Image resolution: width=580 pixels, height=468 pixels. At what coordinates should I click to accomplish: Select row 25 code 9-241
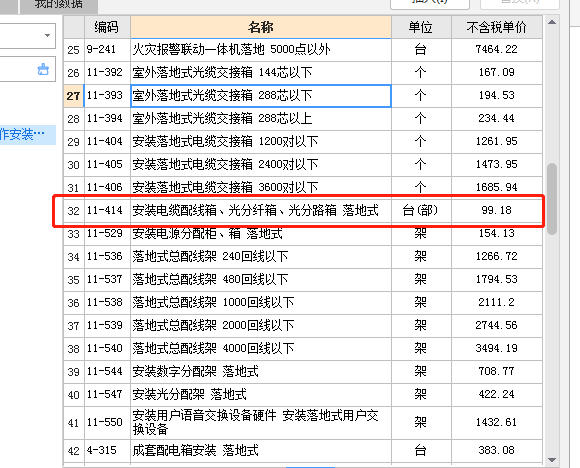click(107, 50)
